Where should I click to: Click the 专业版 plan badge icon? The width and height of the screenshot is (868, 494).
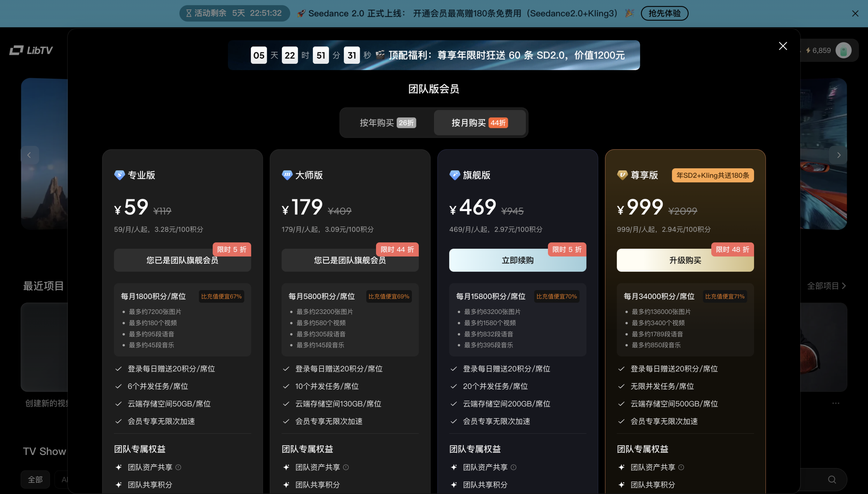click(119, 175)
